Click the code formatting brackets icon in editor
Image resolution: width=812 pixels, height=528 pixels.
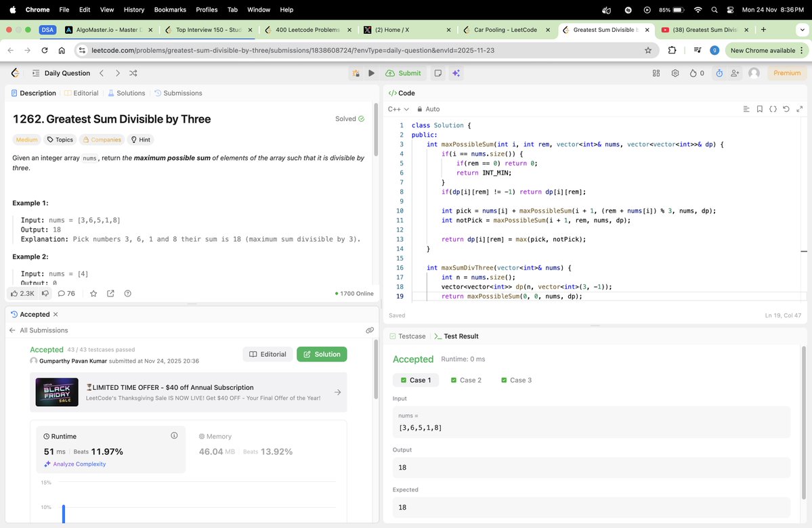tap(773, 108)
